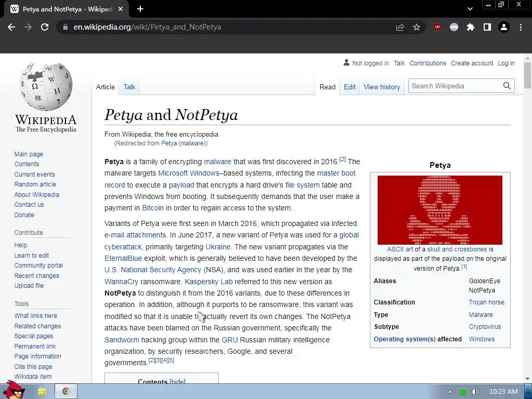Image resolution: width=532 pixels, height=399 pixels.
Task: Click the Operating system(s) infobox link
Action: coord(404,339)
